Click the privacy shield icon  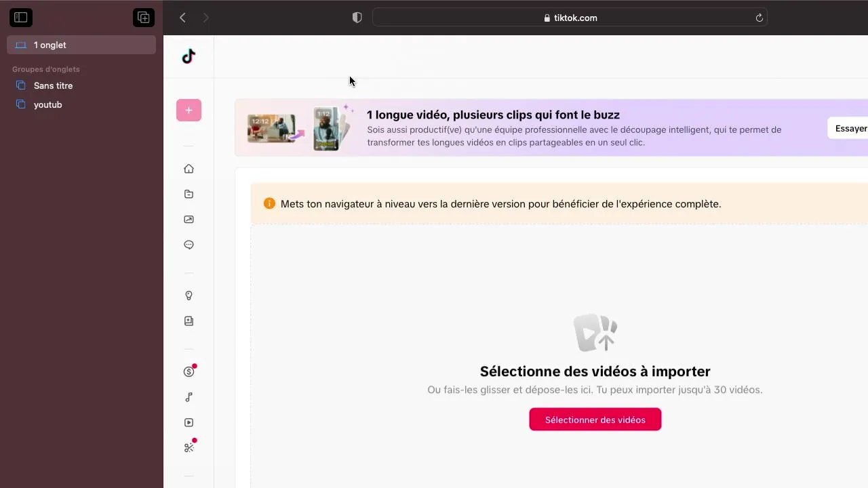(x=357, y=18)
